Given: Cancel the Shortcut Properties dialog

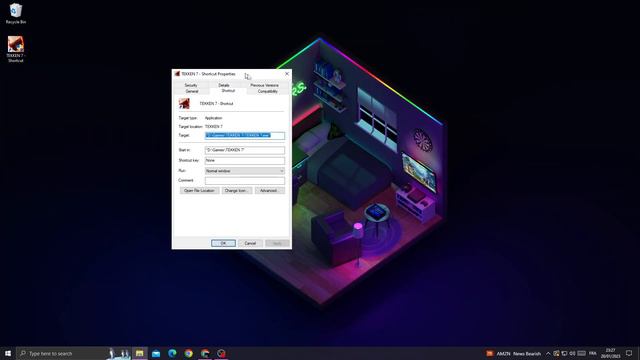Looking at the screenshot, I should tap(250, 243).
